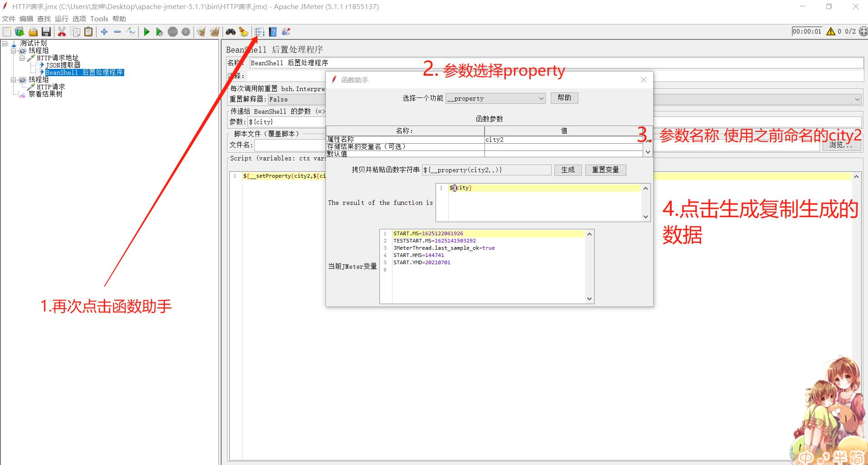The width and height of the screenshot is (868, 465).
Task: Select BeanShell 后置处理程序 tree node
Action: (84, 73)
